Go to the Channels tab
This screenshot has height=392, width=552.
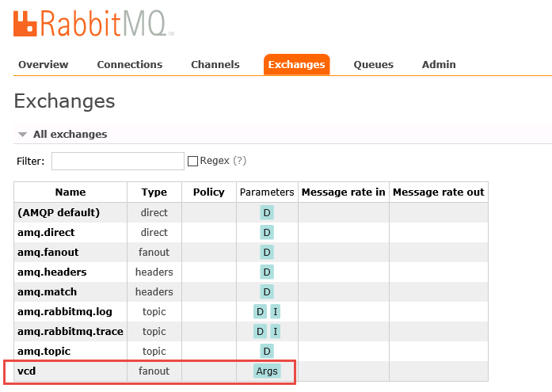point(215,65)
